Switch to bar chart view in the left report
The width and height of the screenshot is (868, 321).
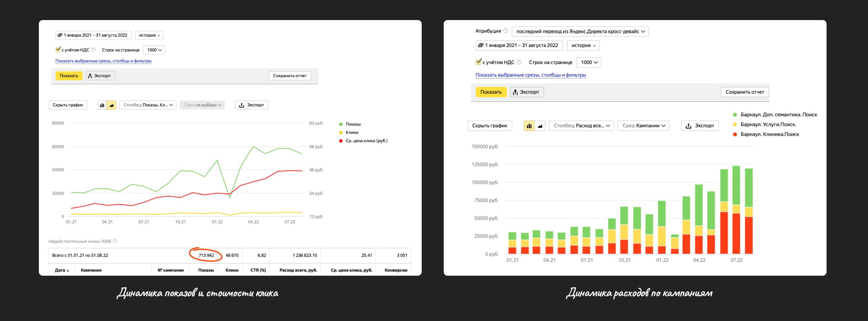tap(102, 105)
